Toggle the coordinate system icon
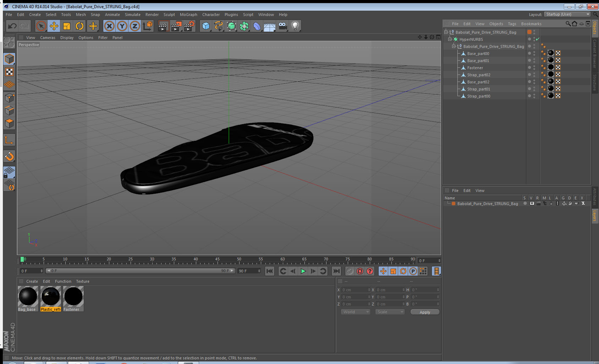Viewport: 599px width, 364px height. (x=148, y=26)
